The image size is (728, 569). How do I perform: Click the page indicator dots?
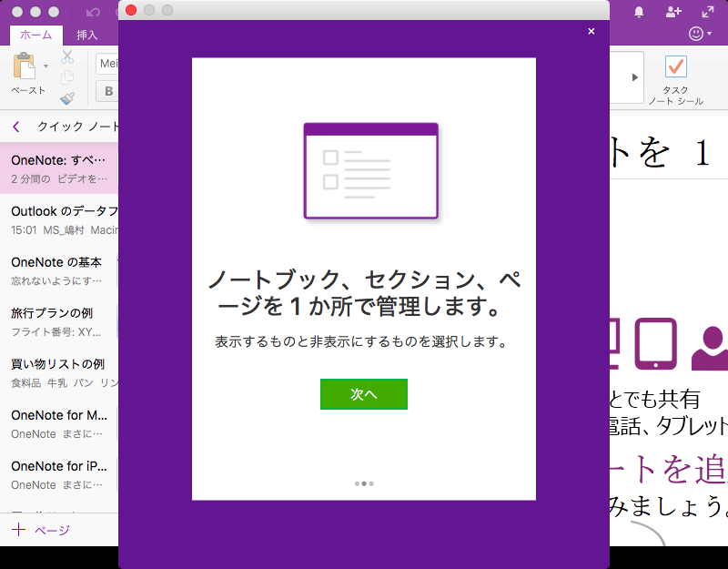pyautogui.click(x=364, y=483)
